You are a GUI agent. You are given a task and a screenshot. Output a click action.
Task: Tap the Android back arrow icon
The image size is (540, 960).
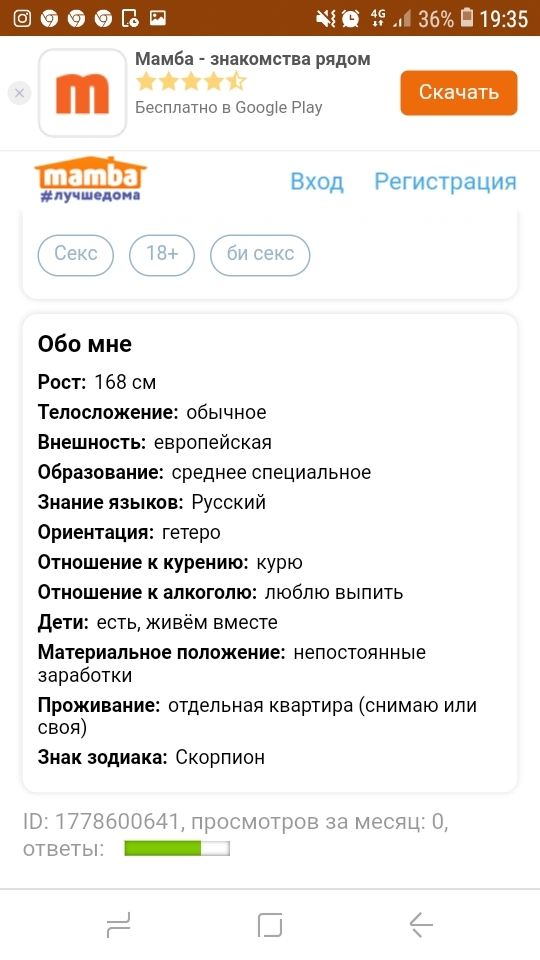click(421, 925)
